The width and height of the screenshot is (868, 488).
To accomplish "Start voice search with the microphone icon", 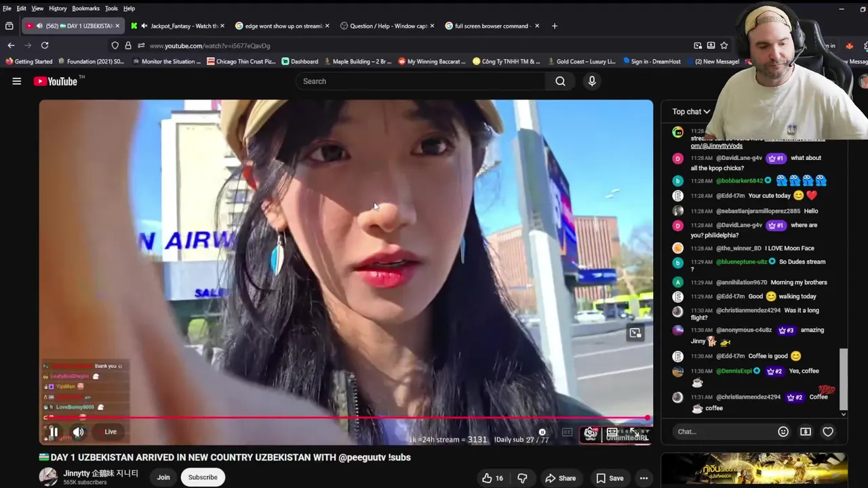I will [x=592, y=81].
